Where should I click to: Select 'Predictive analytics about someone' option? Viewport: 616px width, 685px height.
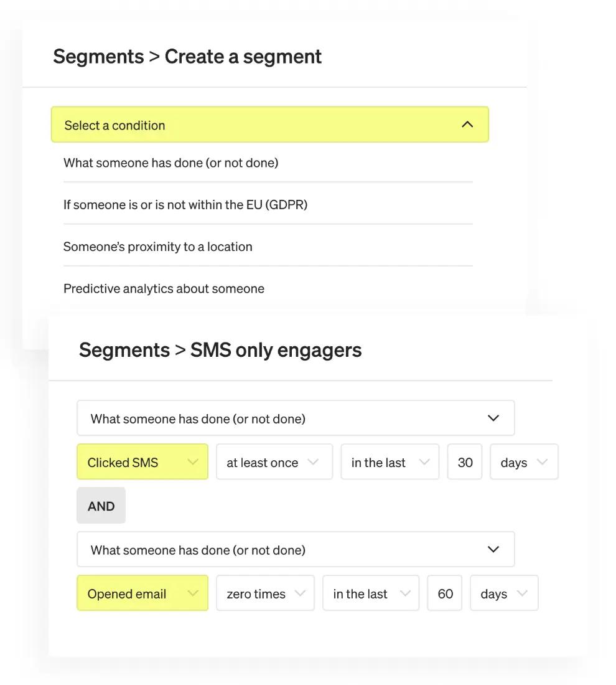pos(164,288)
